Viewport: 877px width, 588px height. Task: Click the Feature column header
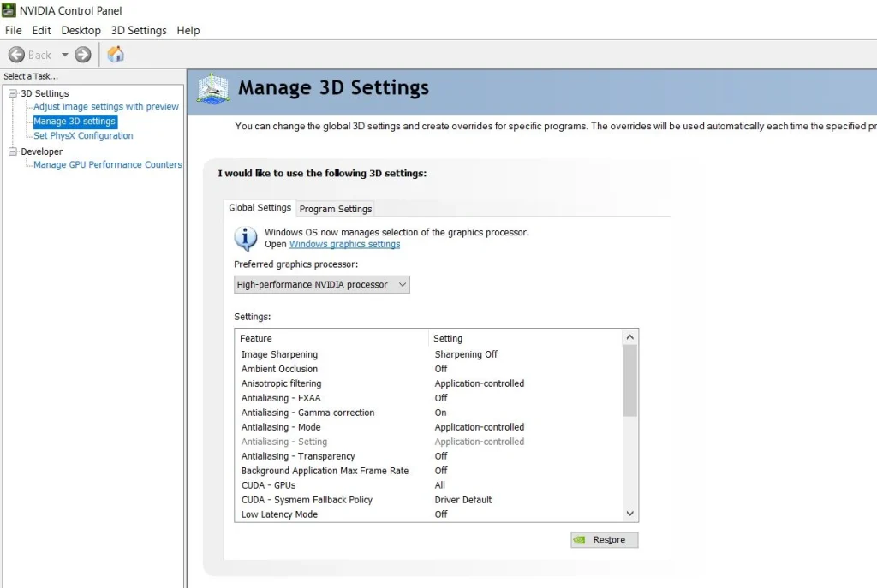point(332,338)
